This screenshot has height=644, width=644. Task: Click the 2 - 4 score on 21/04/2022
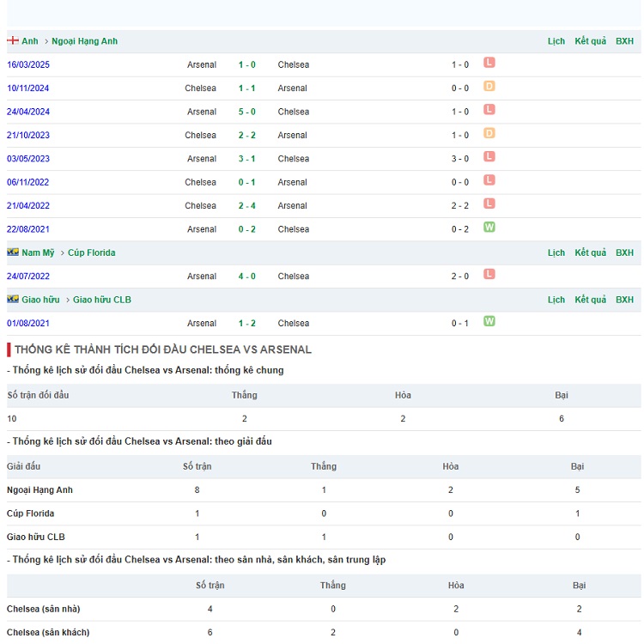(x=246, y=205)
